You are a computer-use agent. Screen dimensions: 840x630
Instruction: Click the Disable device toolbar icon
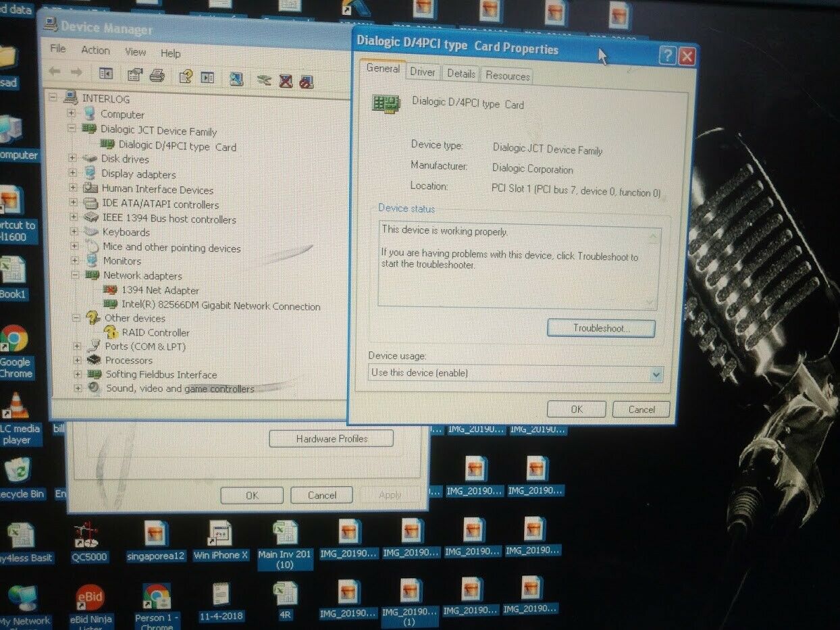tap(306, 82)
